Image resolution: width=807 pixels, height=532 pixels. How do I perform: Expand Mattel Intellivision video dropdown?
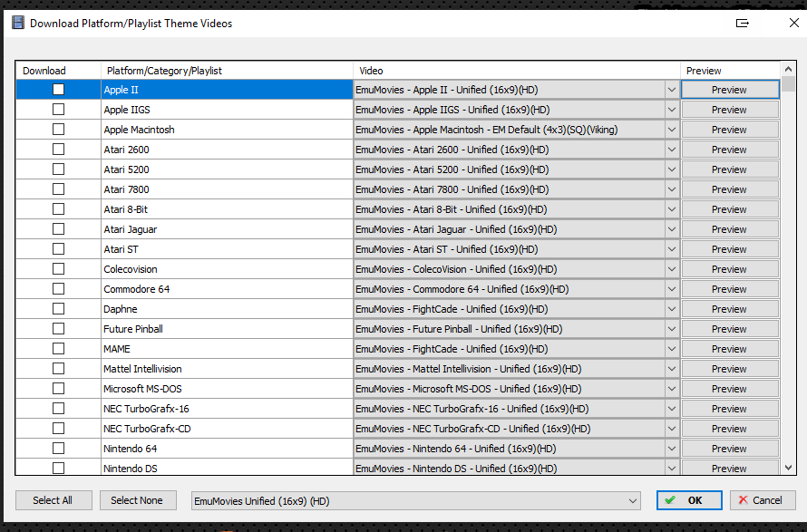(x=672, y=369)
